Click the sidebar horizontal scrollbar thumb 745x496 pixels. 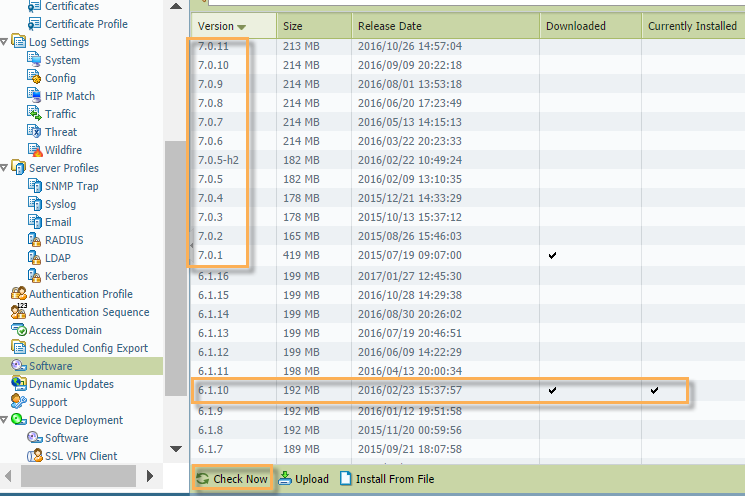78,476
